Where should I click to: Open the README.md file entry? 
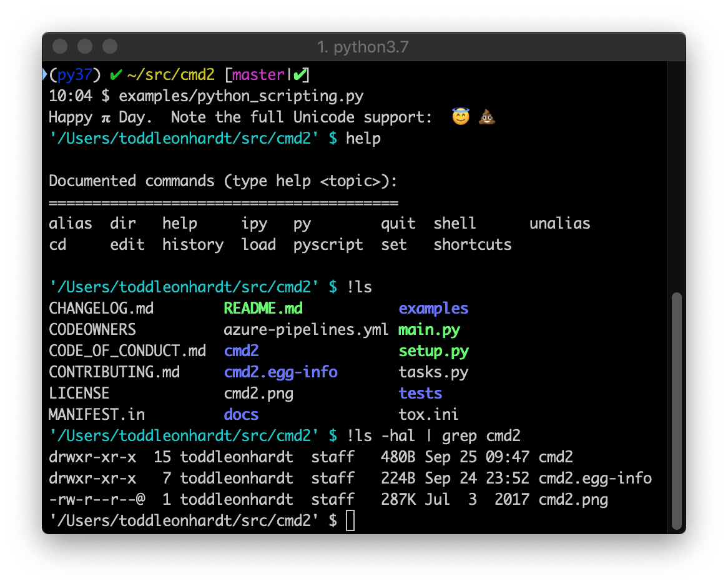tap(263, 308)
